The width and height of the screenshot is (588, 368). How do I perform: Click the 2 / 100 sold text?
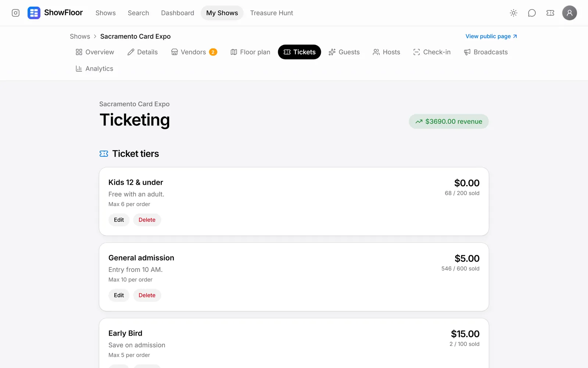(x=465, y=344)
